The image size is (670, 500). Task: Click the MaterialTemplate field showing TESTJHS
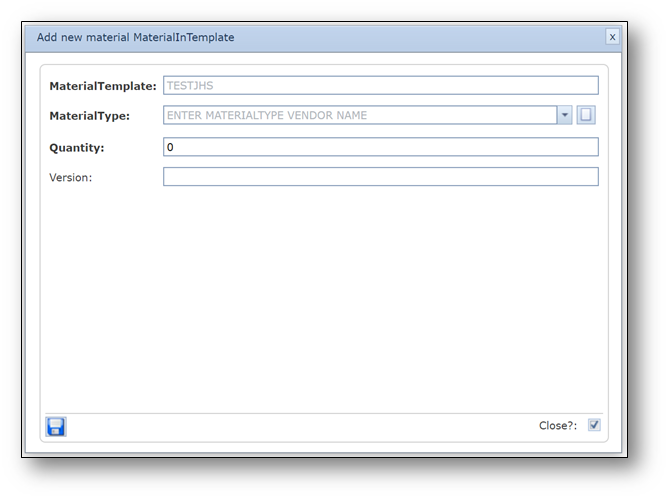pyautogui.click(x=381, y=85)
